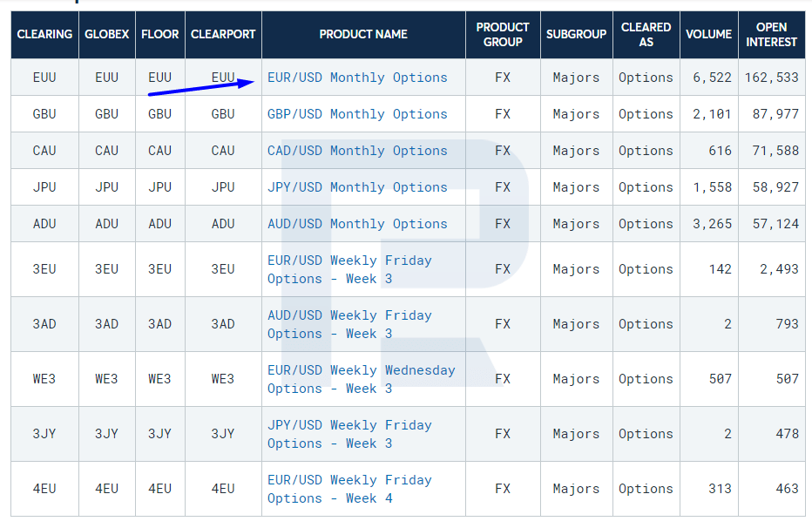The image size is (812, 528).
Task: Click volume value 3,265
Action: point(712,224)
